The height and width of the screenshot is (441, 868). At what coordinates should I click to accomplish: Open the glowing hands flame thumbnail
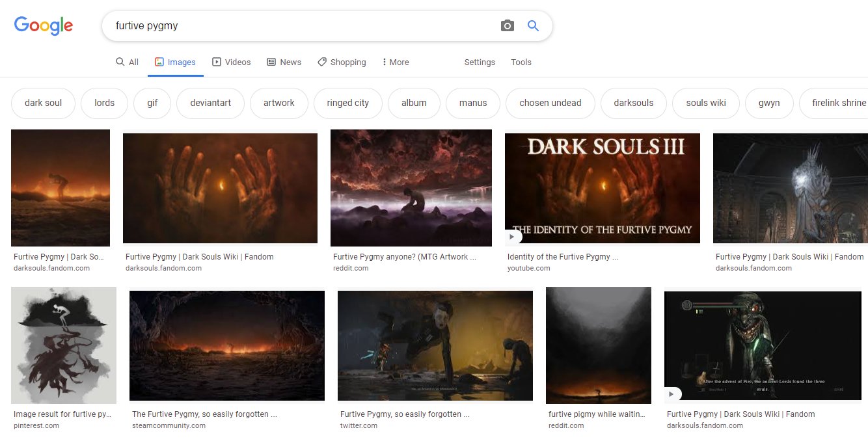220,188
